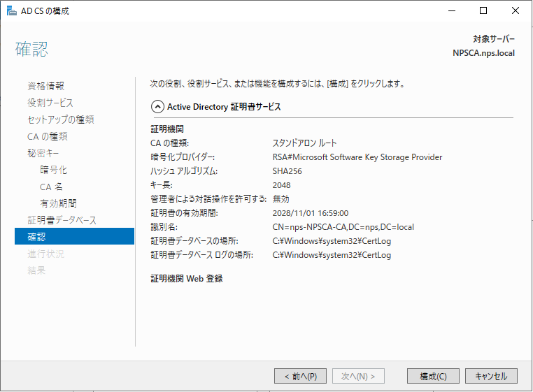Click the 証明書データベース ログの場所 path value
The height and width of the screenshot is (392, 533).
point(332,255)
